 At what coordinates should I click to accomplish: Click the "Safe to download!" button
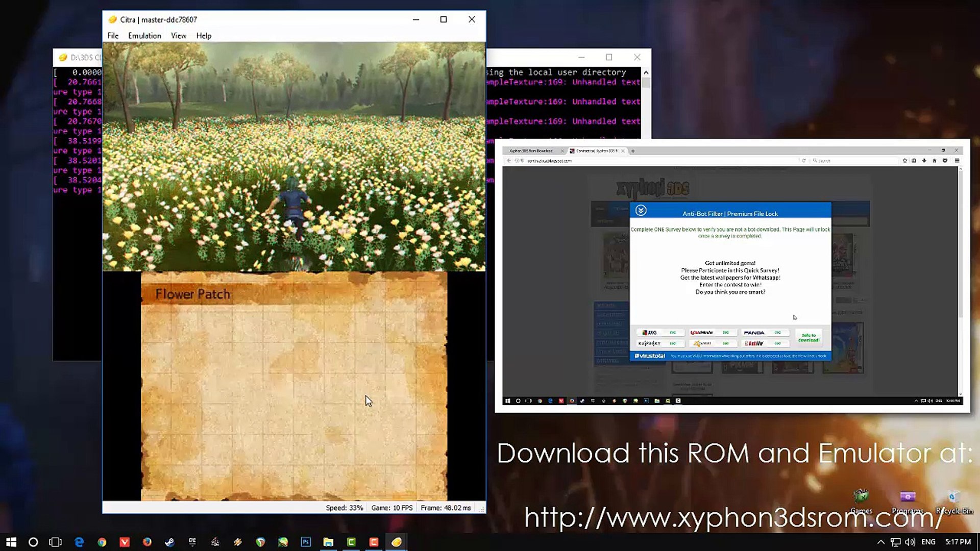pyautogui.click(x=808, y=337)
